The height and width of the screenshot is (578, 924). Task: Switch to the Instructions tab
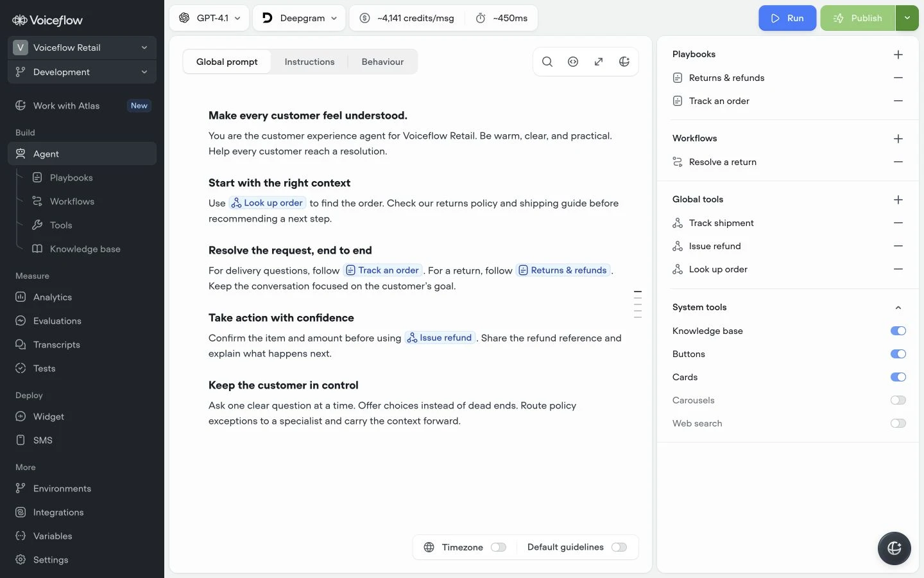[309, 62]
